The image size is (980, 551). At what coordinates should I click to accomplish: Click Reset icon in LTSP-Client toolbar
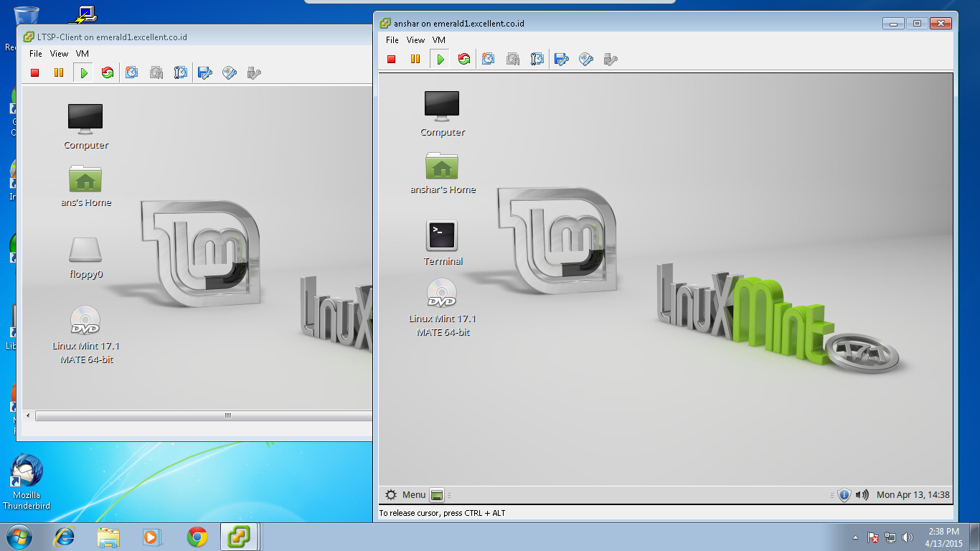(108, 72)
